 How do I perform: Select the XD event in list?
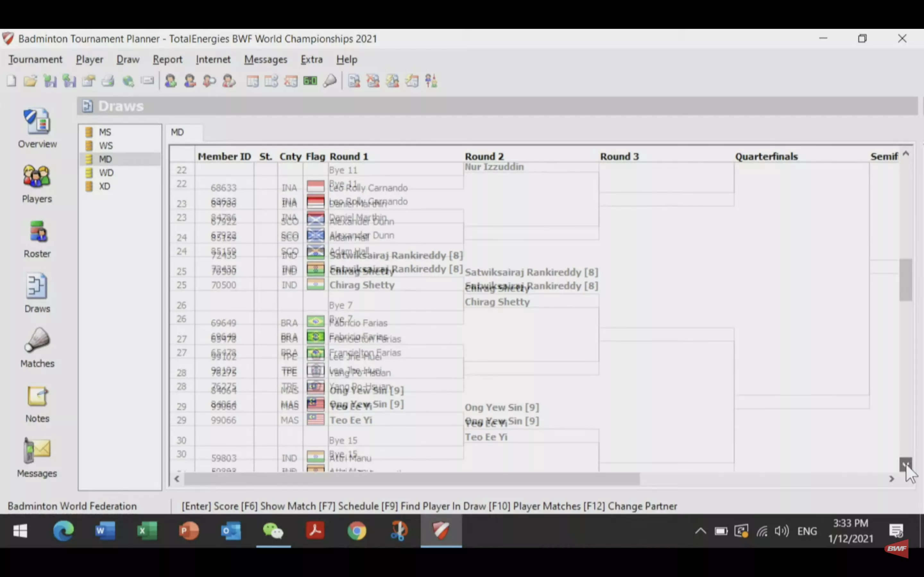pyautogui.click(x=105, y=186)
